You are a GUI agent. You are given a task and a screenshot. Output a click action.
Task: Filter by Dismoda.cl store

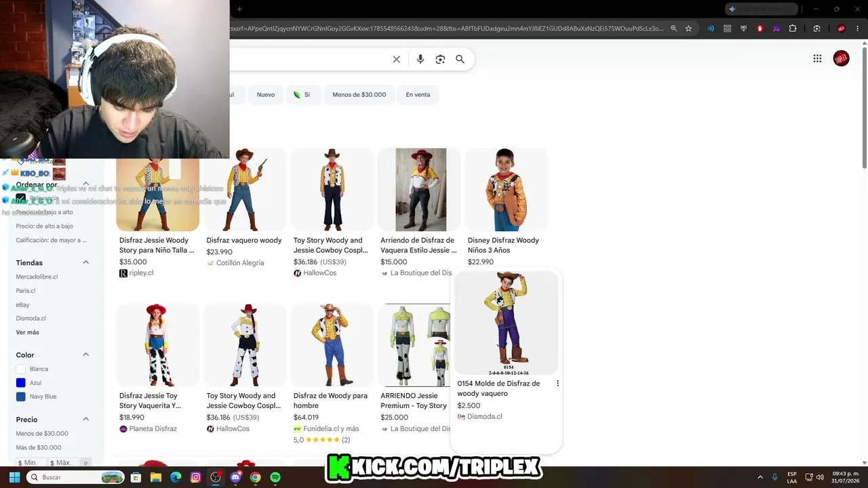click(x=31, y=319)
